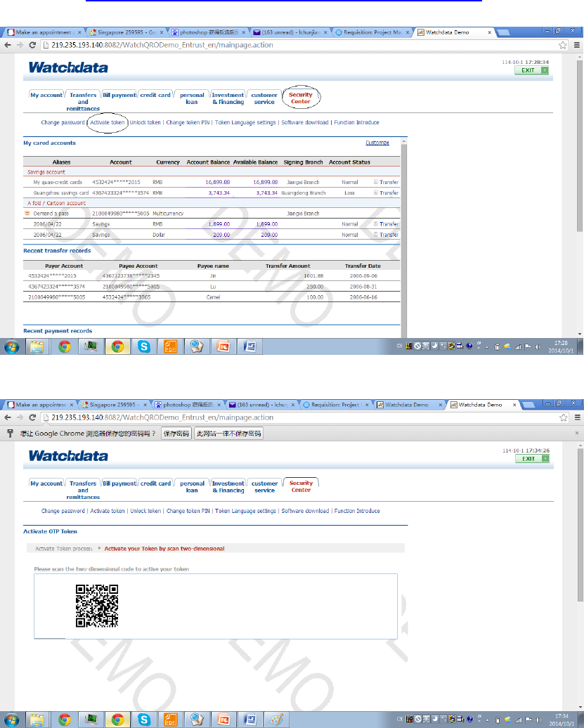
Task: Click EXIT button on the accounts page
Action: pos(531,70)
